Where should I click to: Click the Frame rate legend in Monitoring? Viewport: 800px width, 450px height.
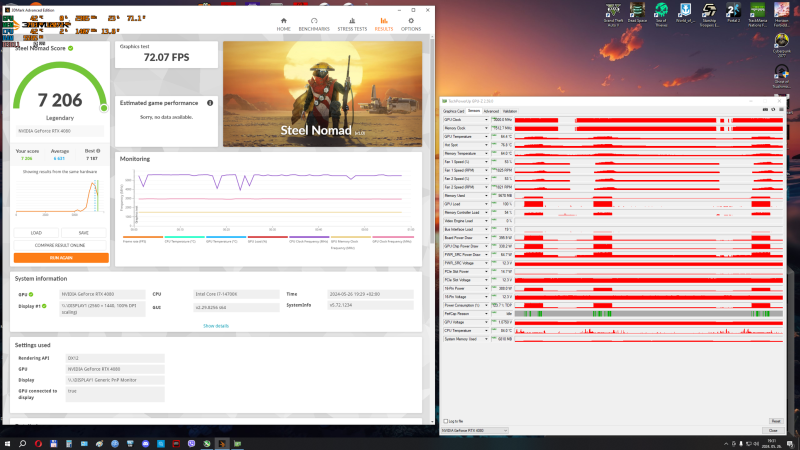(143, 239)
